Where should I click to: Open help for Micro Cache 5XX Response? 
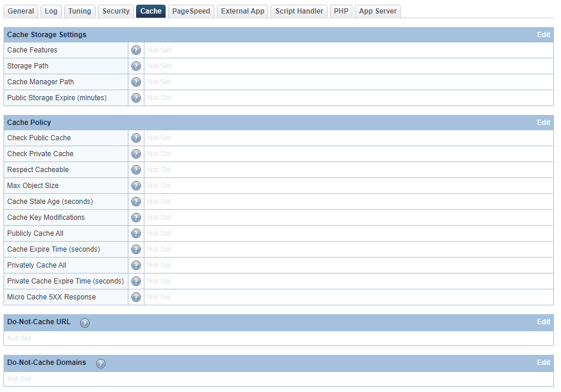[136, 297]
